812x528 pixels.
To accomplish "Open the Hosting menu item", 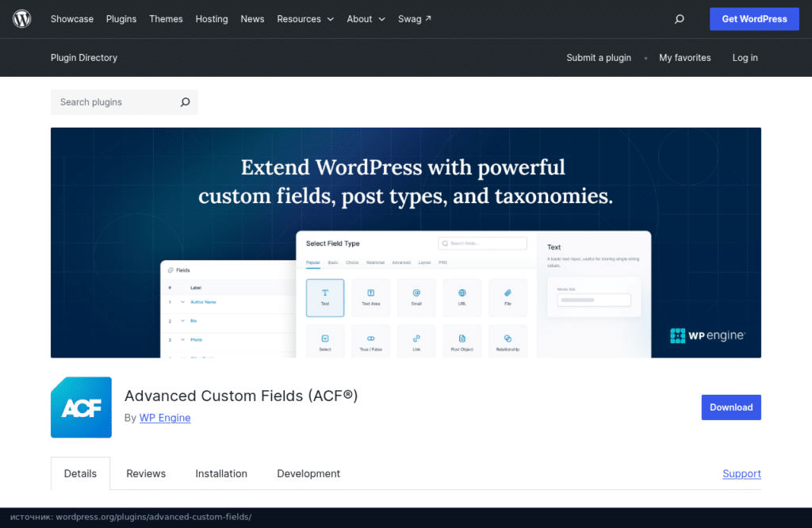I will pos(212,19).
